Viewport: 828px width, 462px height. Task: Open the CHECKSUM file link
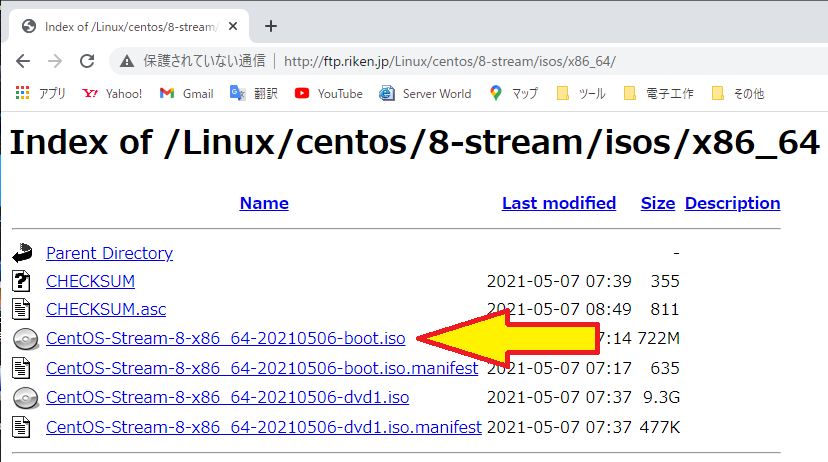coord(90,281)
